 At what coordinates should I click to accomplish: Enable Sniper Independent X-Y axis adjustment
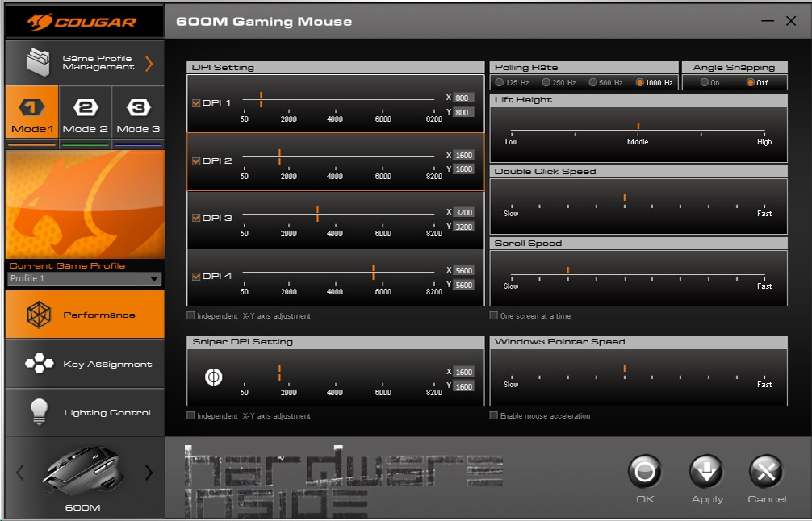190,415
